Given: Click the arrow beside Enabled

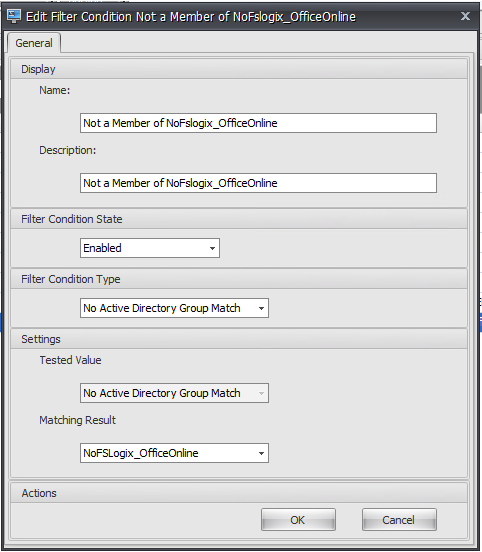Looking at the screenshot, I should [x=212, y=248].
